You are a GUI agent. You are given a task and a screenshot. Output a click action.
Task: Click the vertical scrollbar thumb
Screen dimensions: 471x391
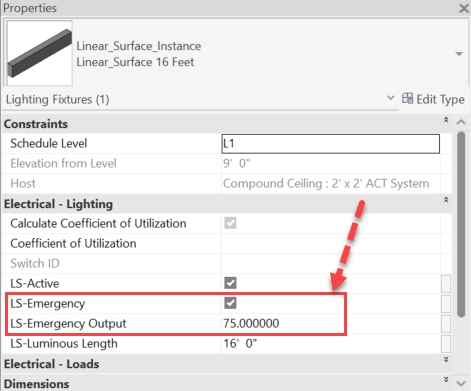click(x=461, y=224)
